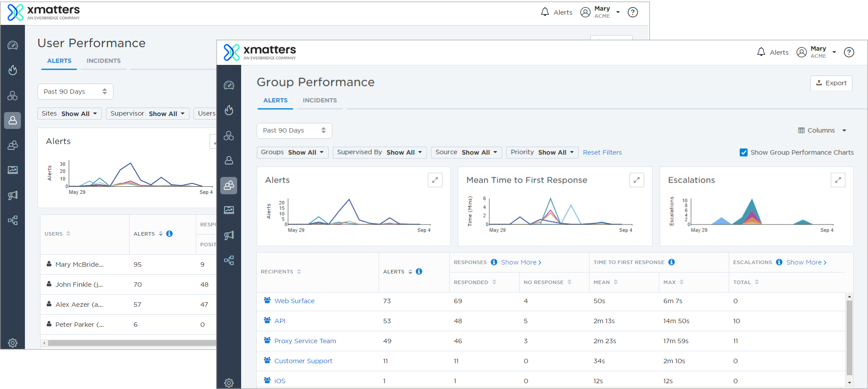
Task: Click the Export button
Action: [x=831, y=83]
